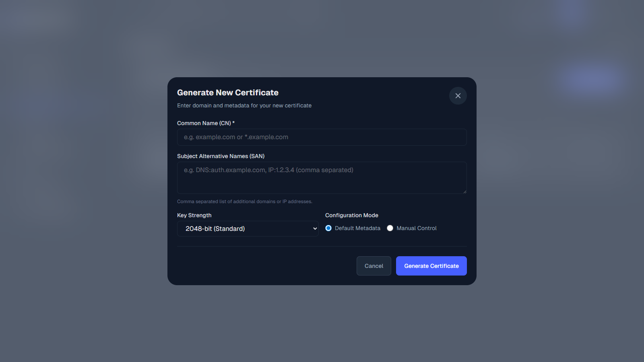Click the 'Key Strength' label
644x362 pixels.
click(194, 215)
